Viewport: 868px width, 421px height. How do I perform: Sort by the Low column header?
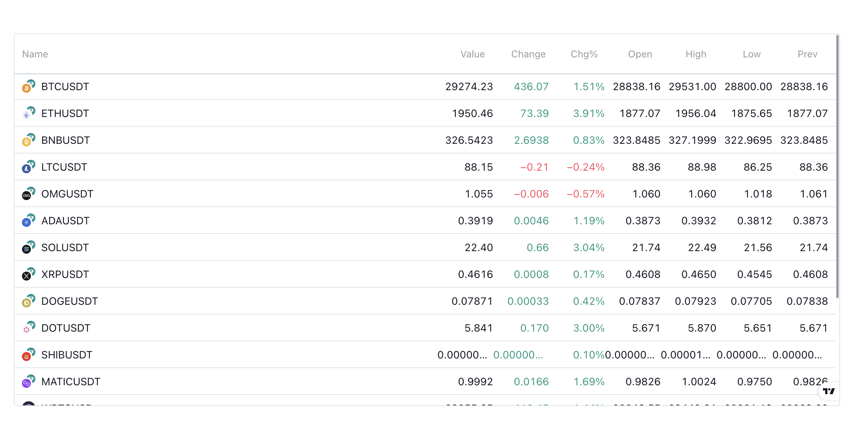point(751,54)
